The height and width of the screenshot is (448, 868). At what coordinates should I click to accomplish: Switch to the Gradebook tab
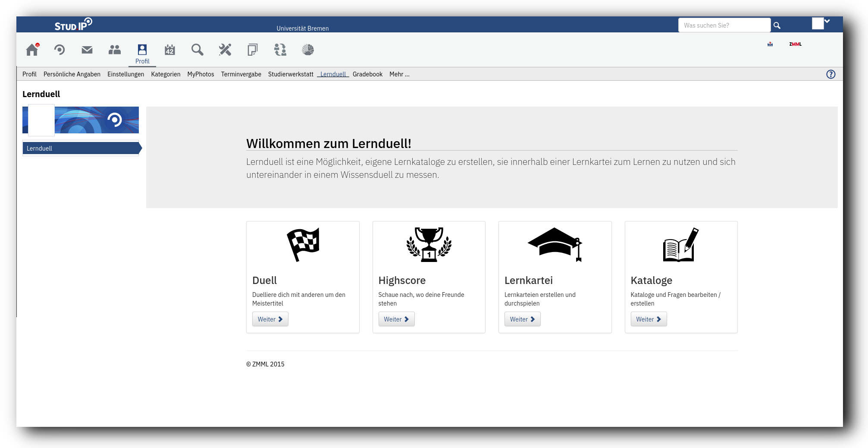(x=367, y=74)
